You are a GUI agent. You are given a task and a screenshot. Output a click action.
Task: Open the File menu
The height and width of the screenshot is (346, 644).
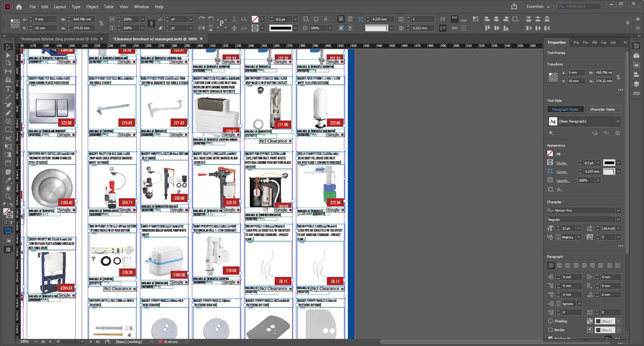pos(33,6)
